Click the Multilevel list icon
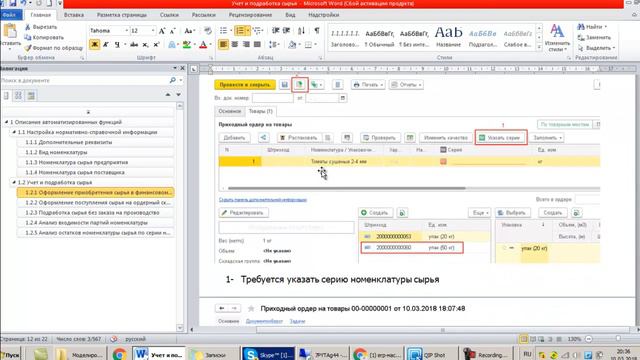640x360 pixels. coord(257,31)
